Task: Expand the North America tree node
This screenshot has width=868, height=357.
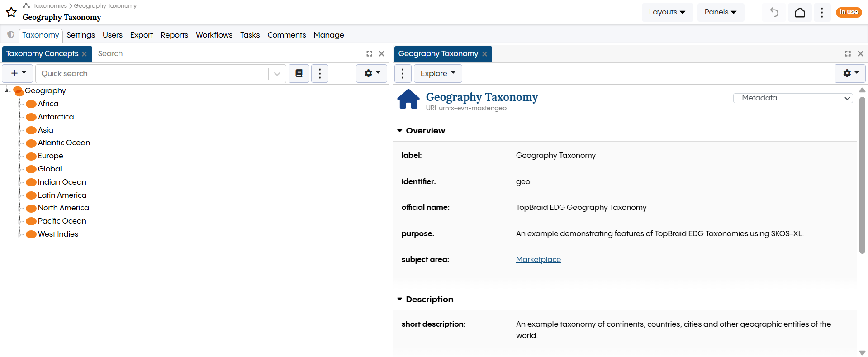Action: [x=20, y=208]
